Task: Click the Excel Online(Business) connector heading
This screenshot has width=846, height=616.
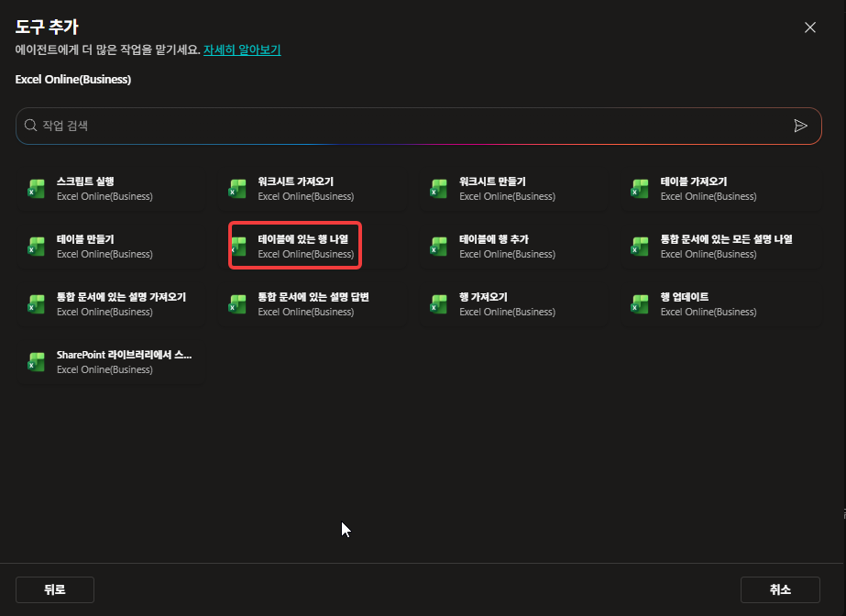Action: click(73, 80)
